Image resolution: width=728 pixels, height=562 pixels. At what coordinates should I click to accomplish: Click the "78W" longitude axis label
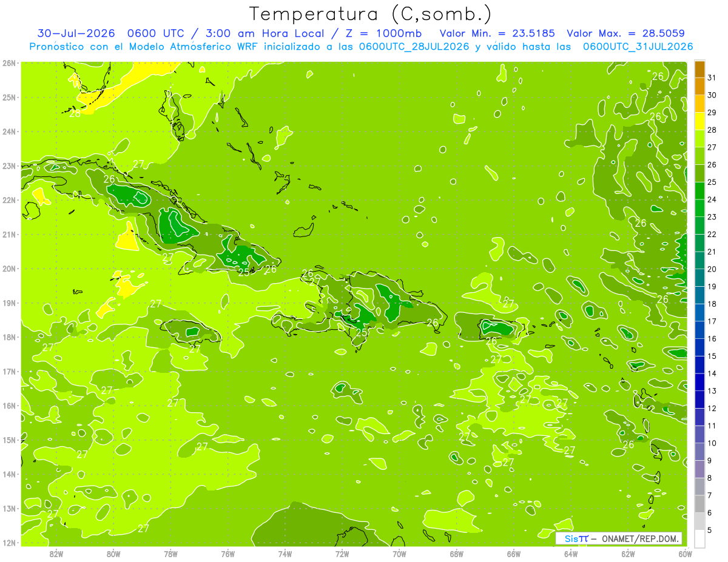tap(170, 554)
